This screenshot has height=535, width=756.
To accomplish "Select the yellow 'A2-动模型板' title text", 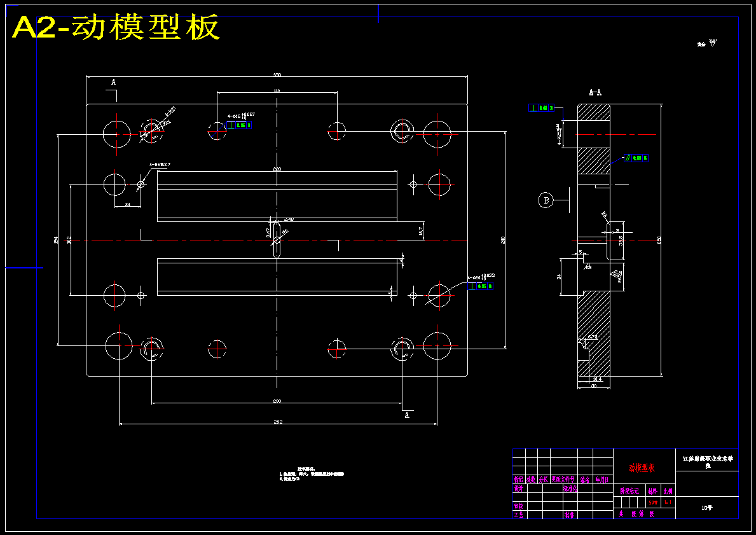I will [115, 28].
